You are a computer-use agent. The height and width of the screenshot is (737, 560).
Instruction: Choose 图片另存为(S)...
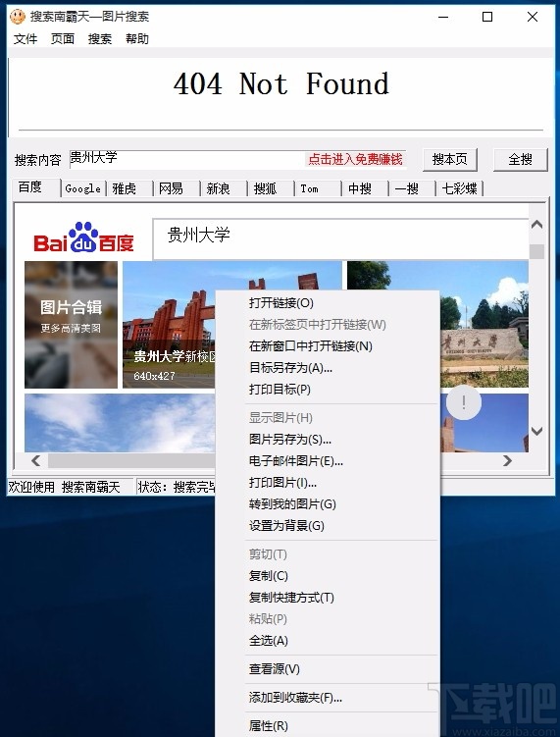tap(328, 440)
